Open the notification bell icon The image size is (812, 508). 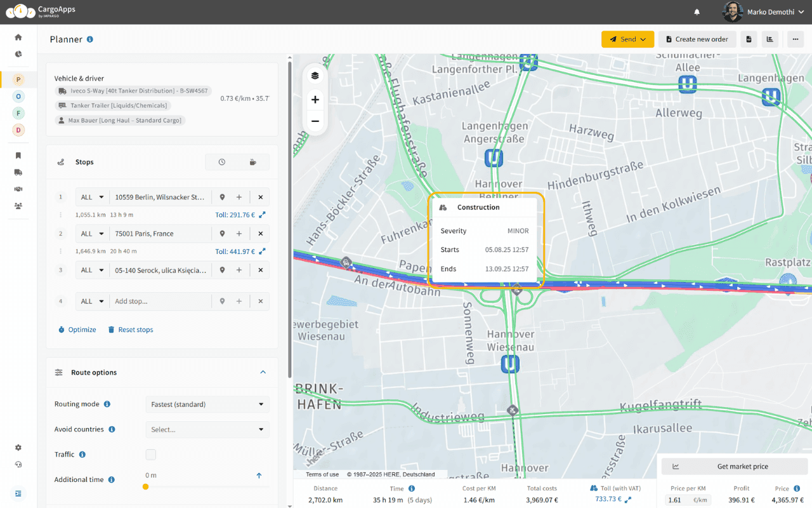pos(697,11)
